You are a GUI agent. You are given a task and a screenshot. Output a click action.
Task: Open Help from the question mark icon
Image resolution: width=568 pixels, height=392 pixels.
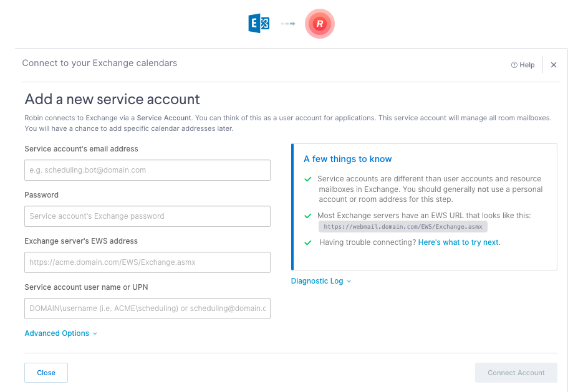pos(522,65)
